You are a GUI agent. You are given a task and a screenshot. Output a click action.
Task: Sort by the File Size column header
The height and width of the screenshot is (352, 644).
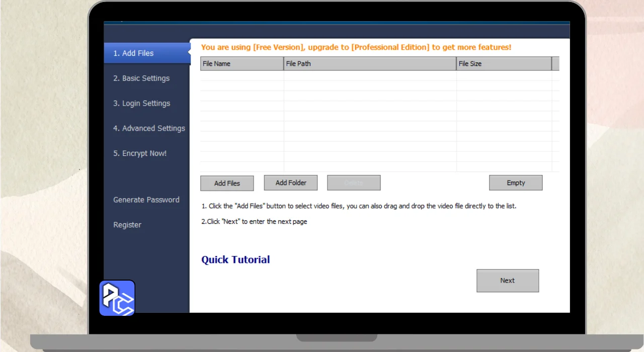coord(504,64)
